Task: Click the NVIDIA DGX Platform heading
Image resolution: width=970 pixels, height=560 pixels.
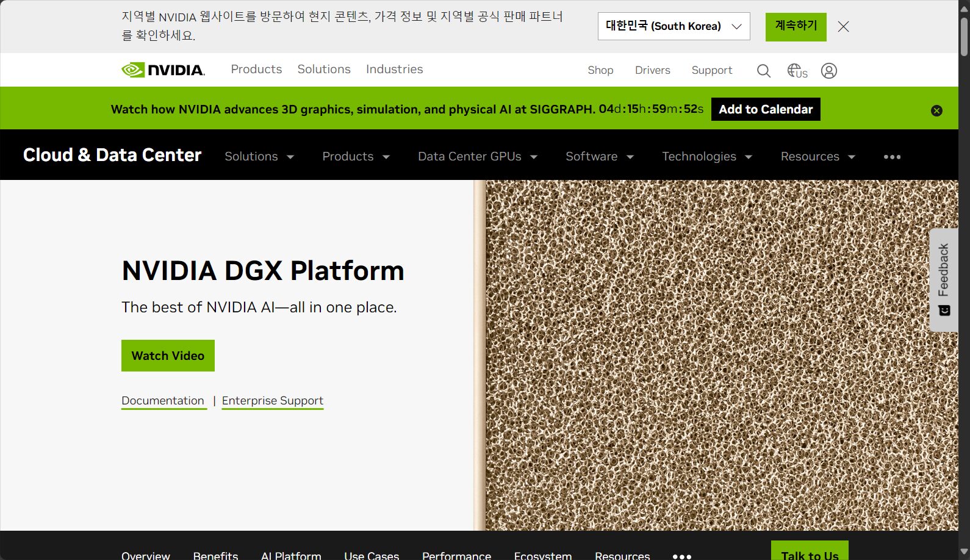Action: pos(263,271)
